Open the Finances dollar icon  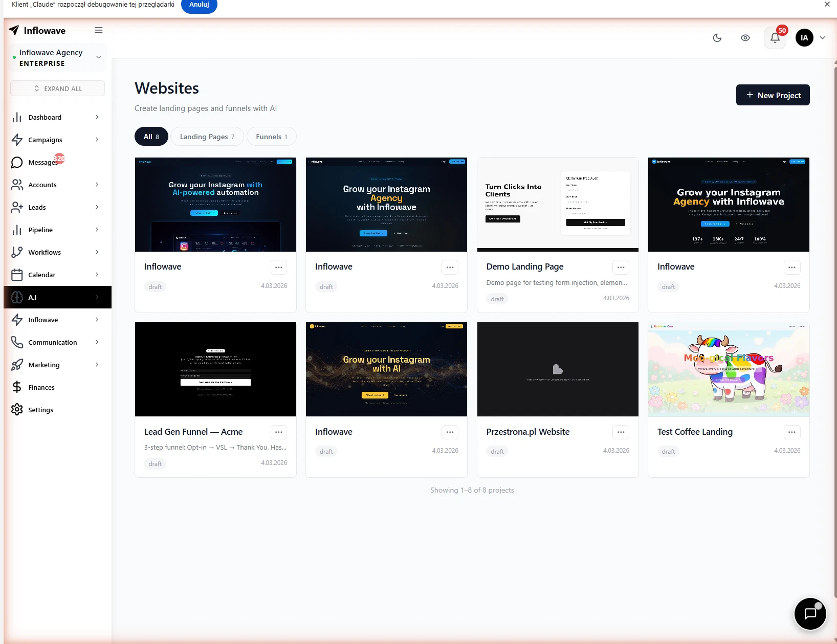coord(17,387)
